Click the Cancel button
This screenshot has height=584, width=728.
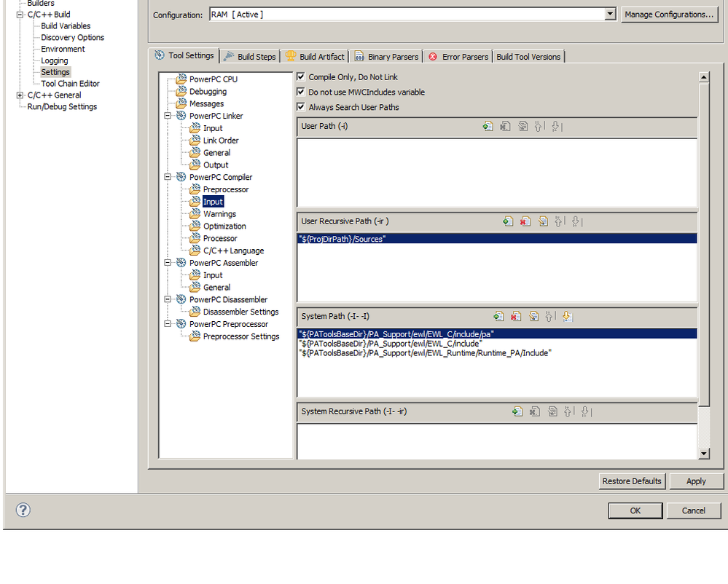click(x=693, y=510)
